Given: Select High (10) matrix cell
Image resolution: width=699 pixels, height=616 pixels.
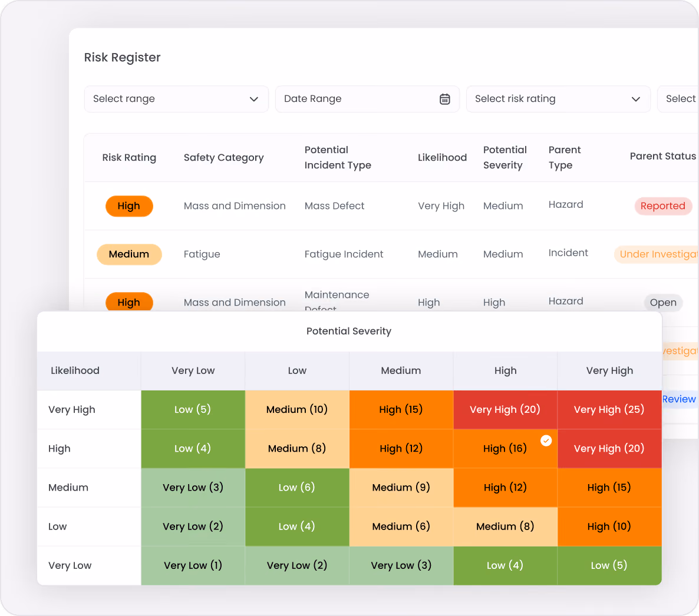Looking at the screenshot, I should coord(609,526).
